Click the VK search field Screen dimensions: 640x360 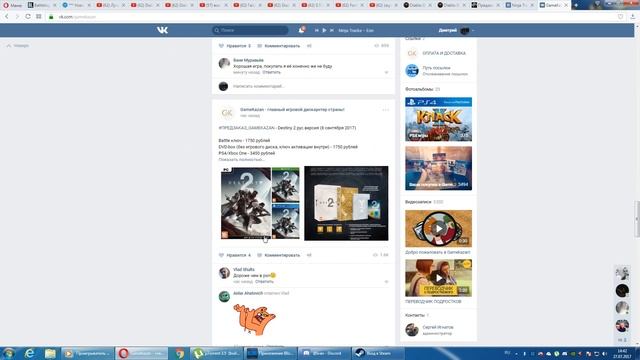click(x=250, y=30)
